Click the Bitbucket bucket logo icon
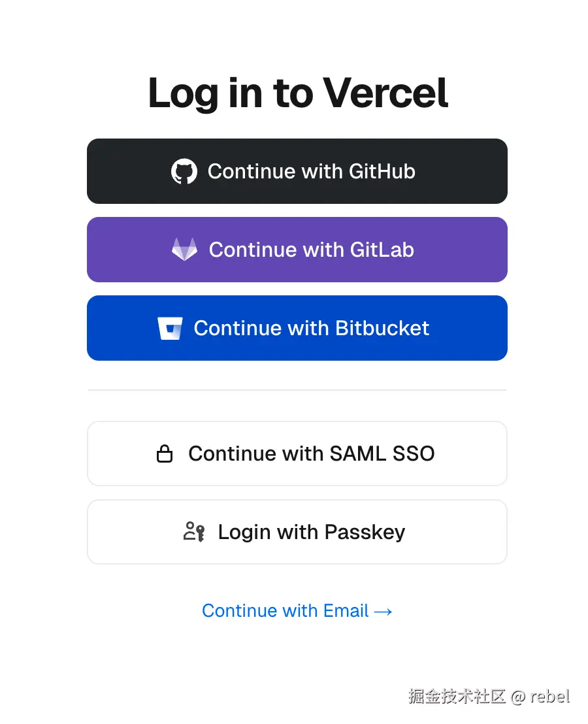The image size is (588, 724). point(170,328)
